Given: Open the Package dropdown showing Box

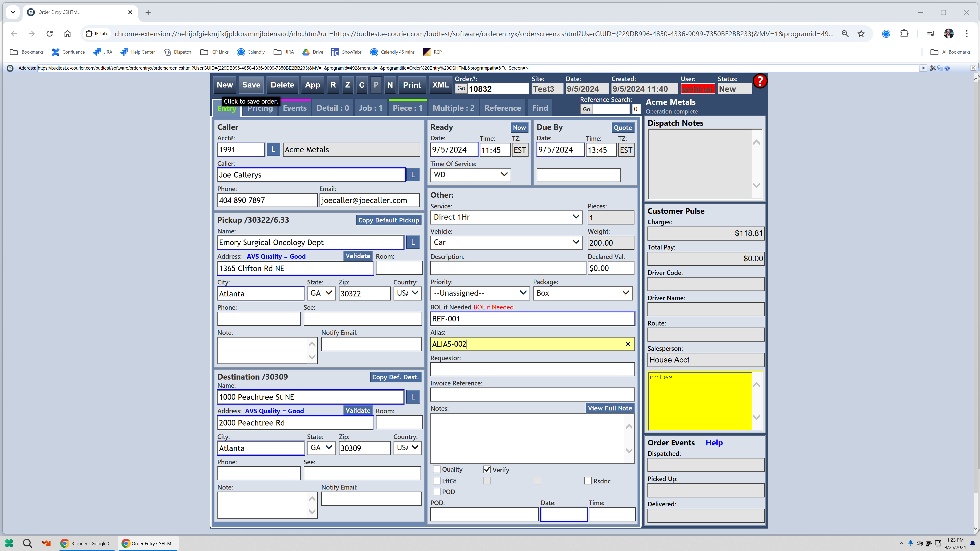Looking at the screenshot, I should [x=582, y=293].
